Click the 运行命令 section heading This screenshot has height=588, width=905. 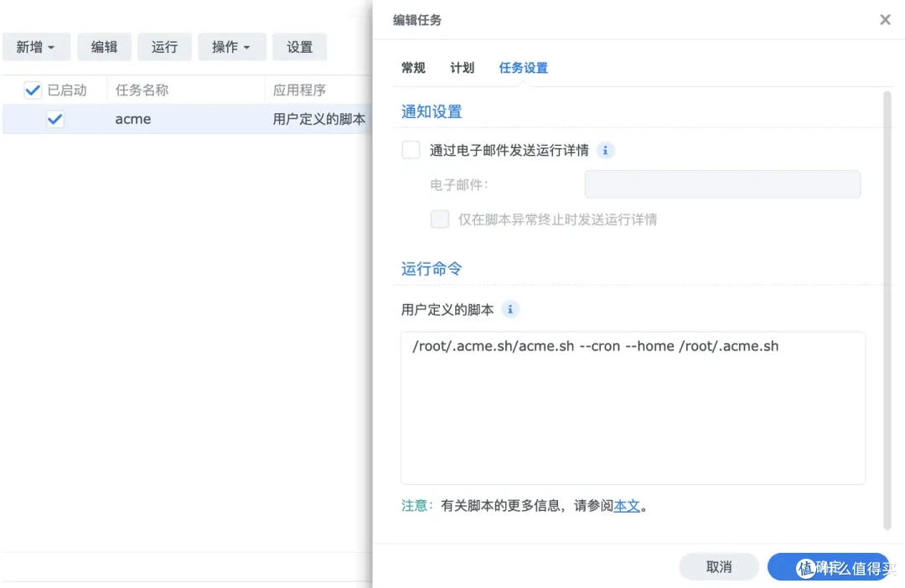pos(432,269)
